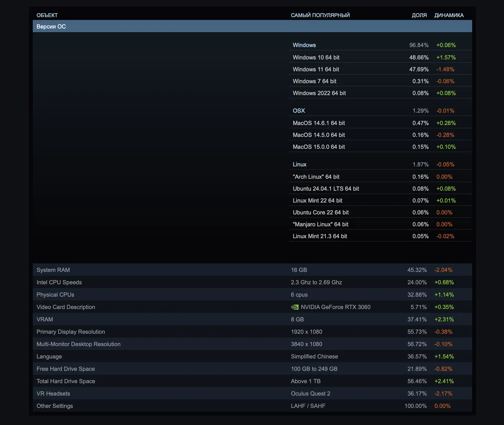This screenshot has width=504, height=425.
Task: Collapse the Версия ОС section header
Action: (x=252, y=27)
